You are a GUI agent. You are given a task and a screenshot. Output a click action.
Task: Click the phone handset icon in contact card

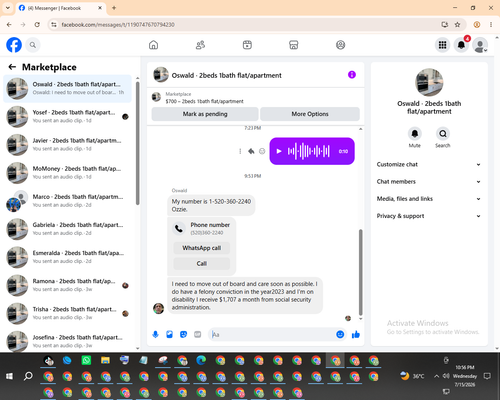(179, 228)
